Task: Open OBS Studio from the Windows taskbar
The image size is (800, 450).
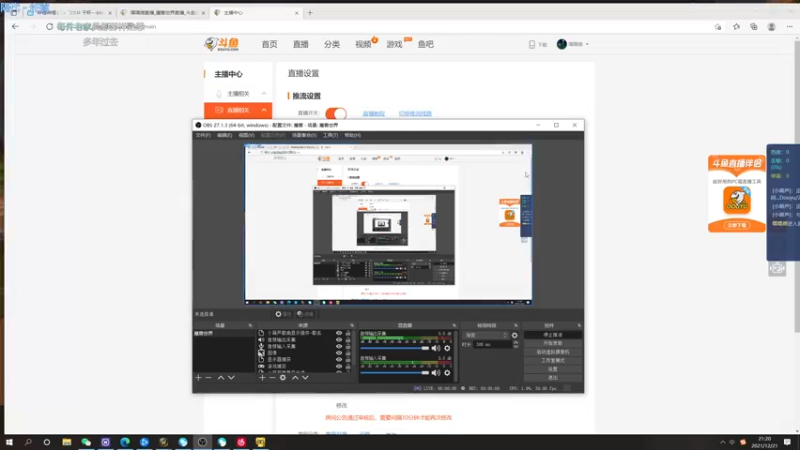Action: click(x=203, y=442)
